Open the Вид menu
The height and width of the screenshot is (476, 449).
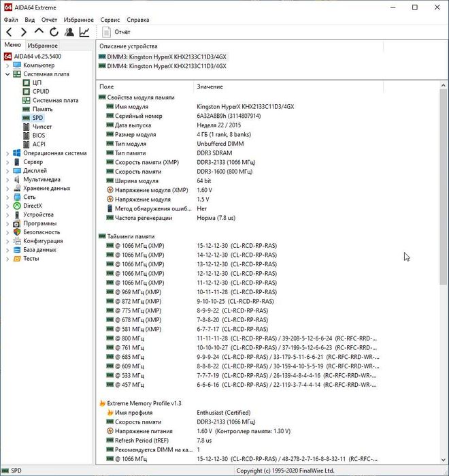tap(30, 20)
